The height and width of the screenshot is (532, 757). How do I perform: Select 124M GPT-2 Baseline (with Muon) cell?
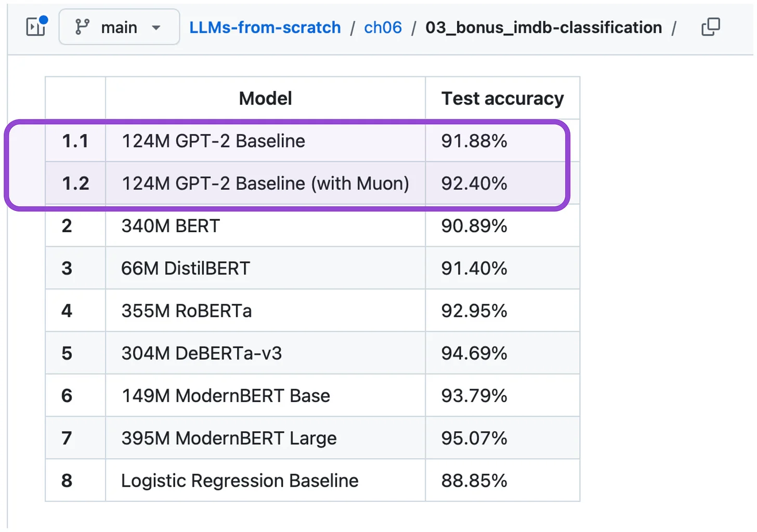coord(265,183)
